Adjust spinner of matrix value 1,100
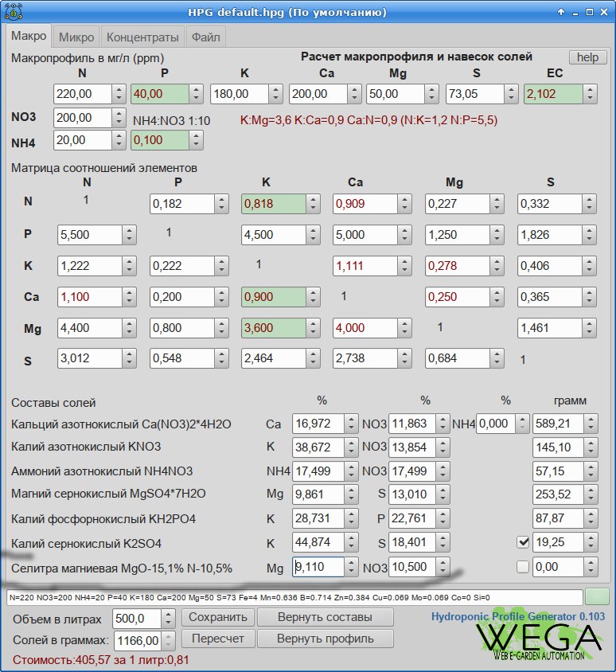This screenshot has height=672, width=616. pyautogui.click(x=129, y=297)
